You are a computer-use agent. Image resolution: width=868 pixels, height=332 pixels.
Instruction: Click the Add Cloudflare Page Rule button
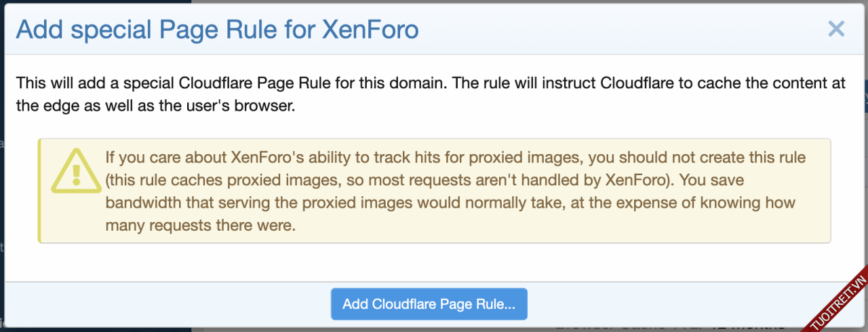[429, 304]
